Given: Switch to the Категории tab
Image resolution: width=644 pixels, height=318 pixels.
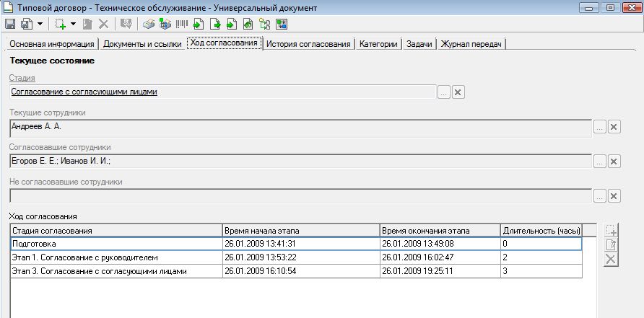Looking at the screenshot, I should coord(378,44).
